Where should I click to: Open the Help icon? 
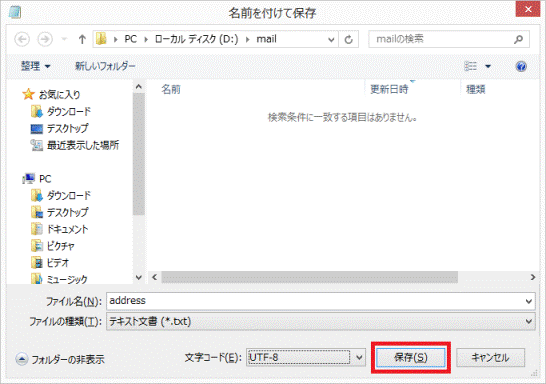[521, 66]
